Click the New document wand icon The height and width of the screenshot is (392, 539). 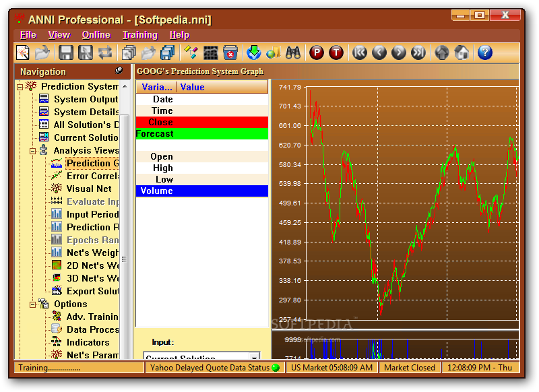point(23,53)
